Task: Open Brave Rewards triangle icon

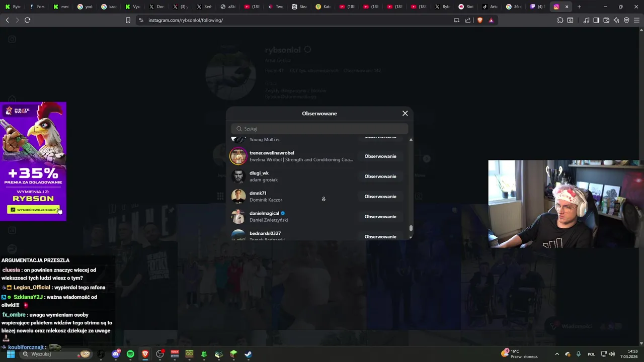Action: pyautogui.click(x=491, y=20)
